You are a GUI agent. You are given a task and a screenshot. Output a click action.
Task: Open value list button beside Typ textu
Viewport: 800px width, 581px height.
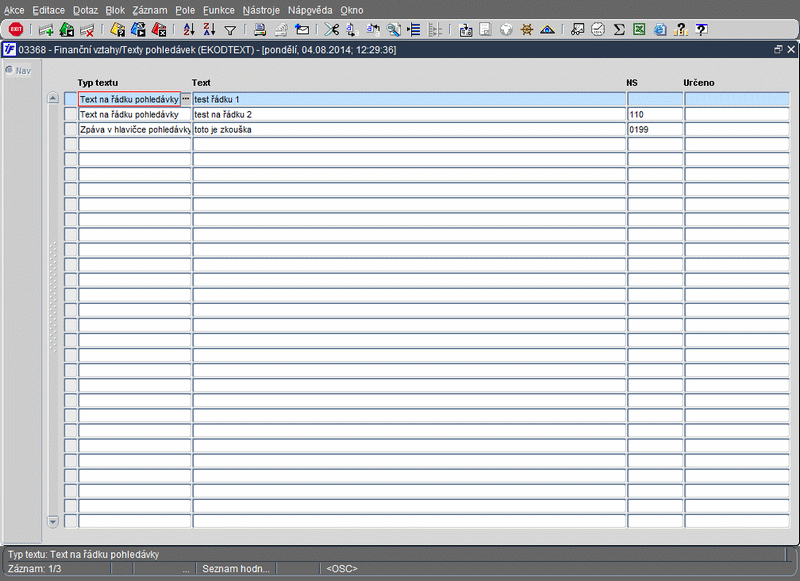pyautogui.click(x=186, y=99)
